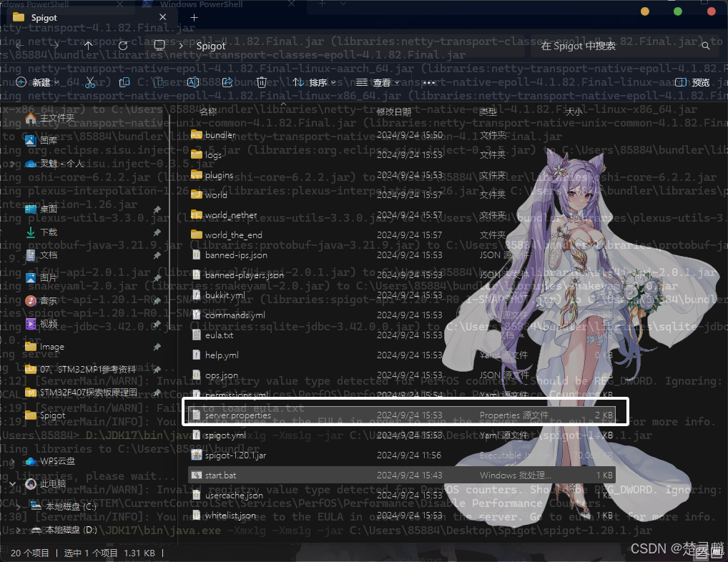
Task: Select banned-ips.json file
Action: point(402,255)
